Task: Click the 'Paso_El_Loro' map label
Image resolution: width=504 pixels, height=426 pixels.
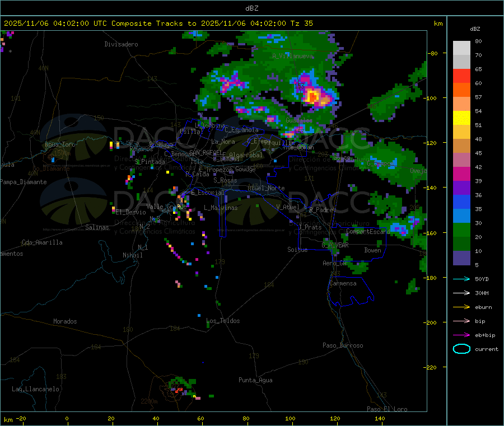Action: [387, 409]
